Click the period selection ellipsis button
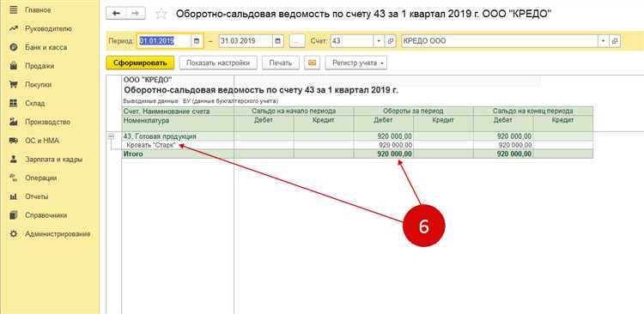This screenshot has height=314, width=644. tap(297, 41)
